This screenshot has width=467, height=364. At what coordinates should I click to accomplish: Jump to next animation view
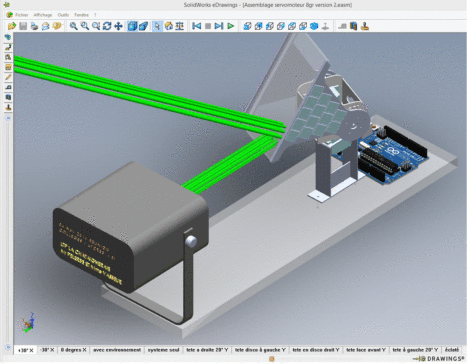219,26
